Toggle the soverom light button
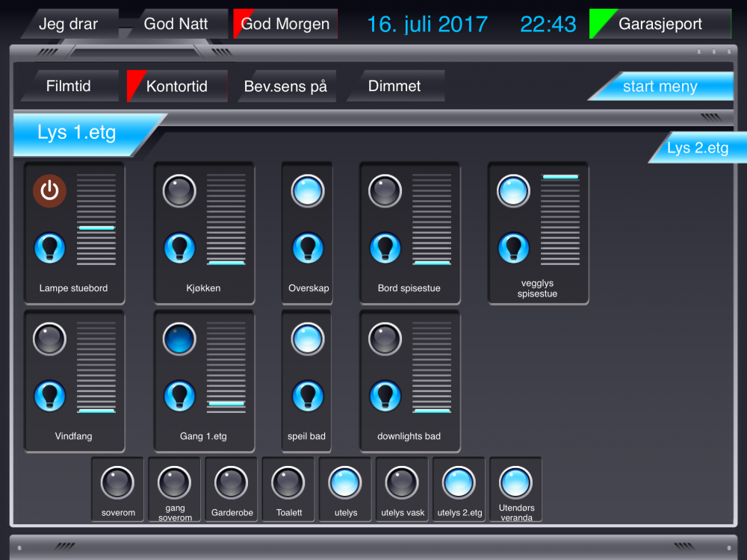 tap(117, 483)
